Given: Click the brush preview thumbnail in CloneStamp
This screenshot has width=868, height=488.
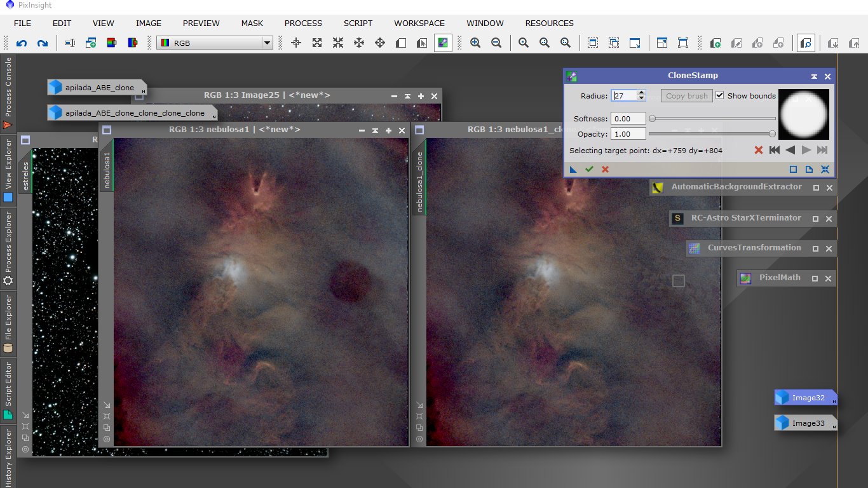Looking at the screenshot, I should click(804, 114).
